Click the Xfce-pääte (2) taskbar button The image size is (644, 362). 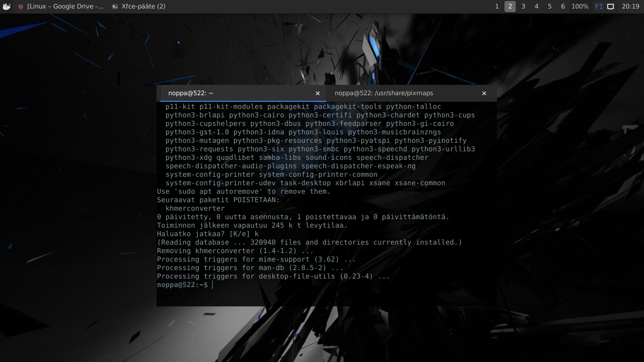point(143,7)
